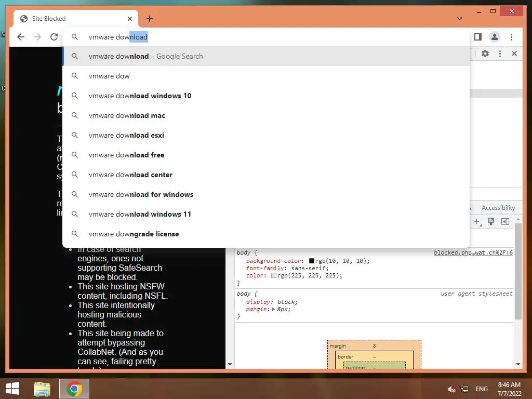Click the page scrollbar down arrow
The width and height of the screenshot is (532, 399).
[x=230, y=364]
